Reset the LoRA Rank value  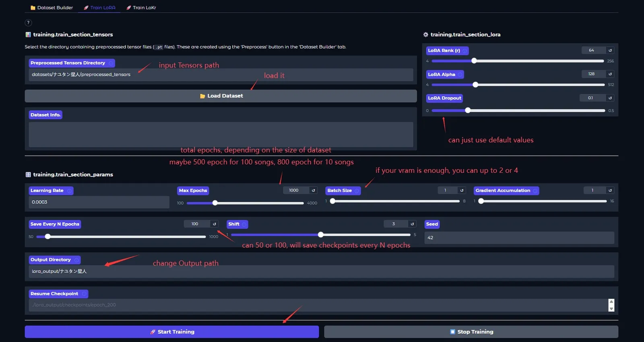click(610, 50)
